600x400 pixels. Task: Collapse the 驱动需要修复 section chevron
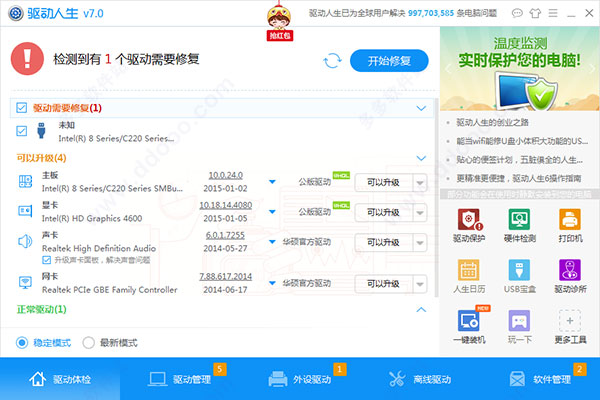421,108
